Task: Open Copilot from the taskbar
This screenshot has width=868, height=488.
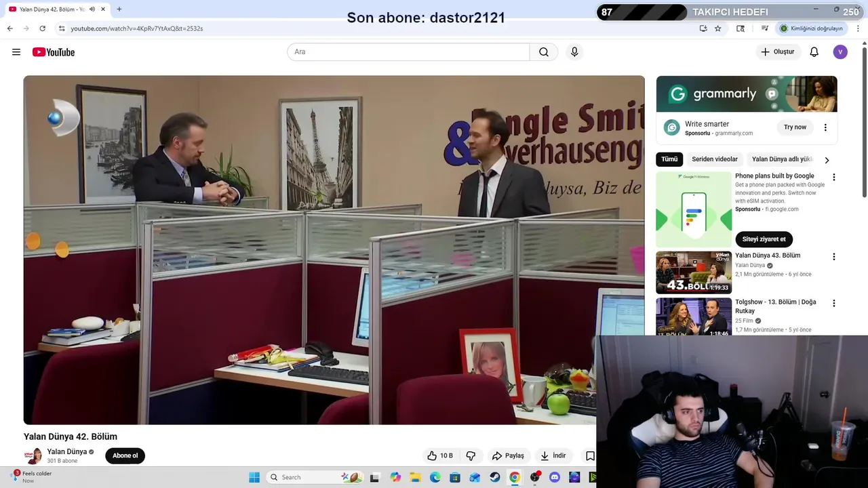Action: point(395,477)
